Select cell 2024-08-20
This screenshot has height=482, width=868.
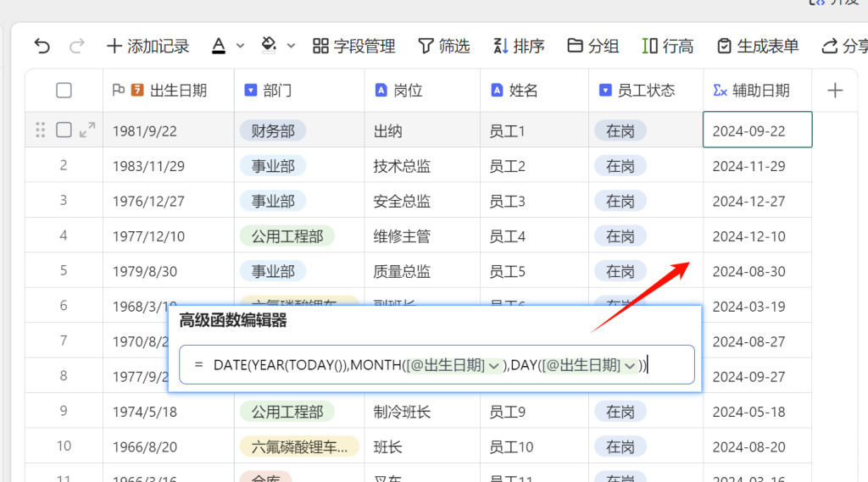[x=757, y=446]
